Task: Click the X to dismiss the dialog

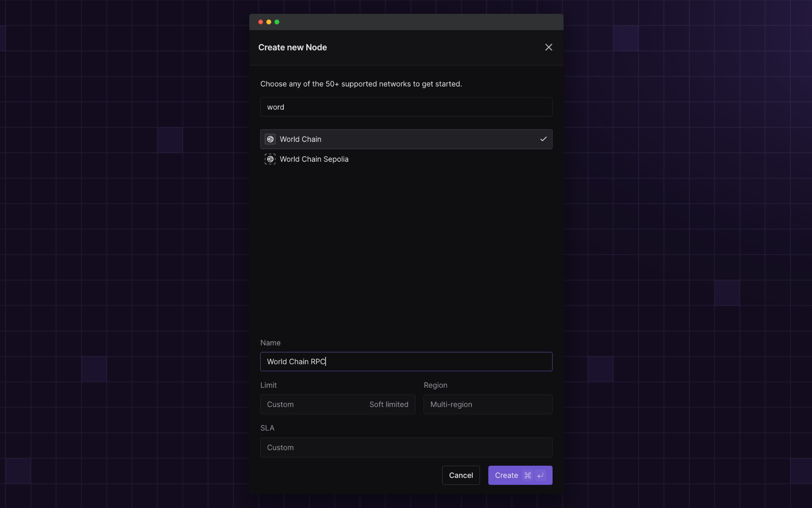Action: 549,47
